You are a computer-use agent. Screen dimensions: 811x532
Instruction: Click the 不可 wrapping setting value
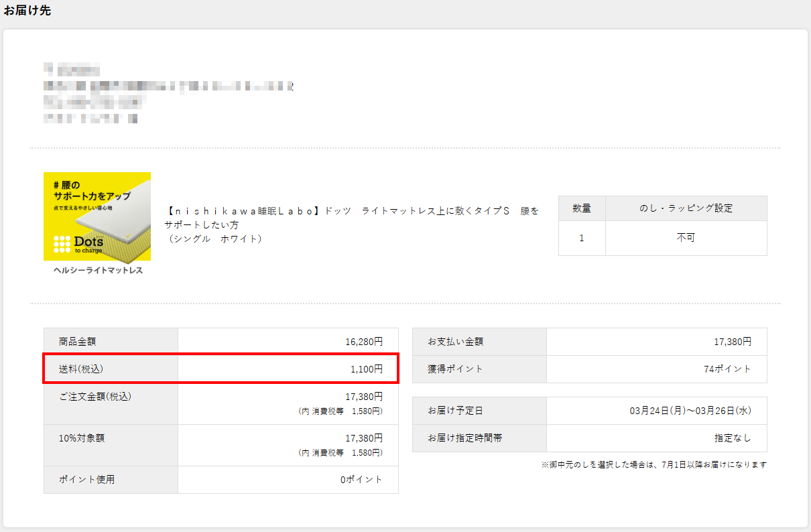coord(686,238)
